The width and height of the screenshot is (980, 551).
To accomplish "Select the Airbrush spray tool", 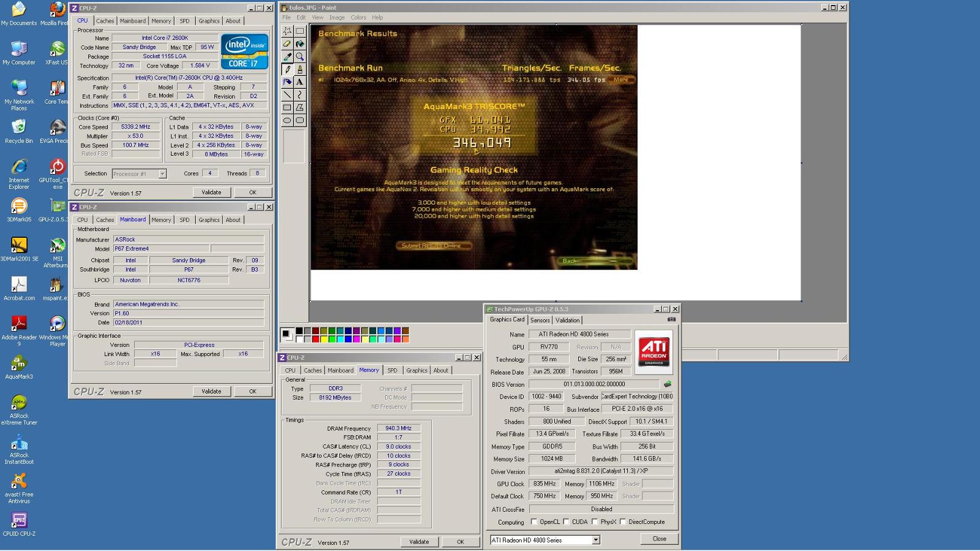I will (287, 82).
